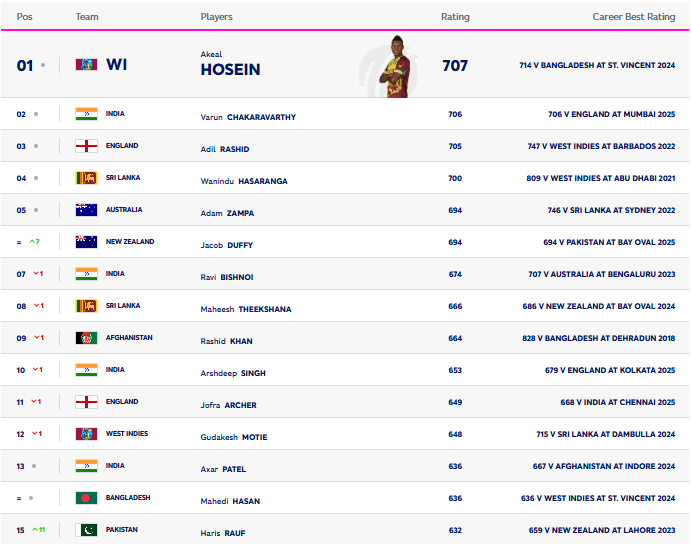This screenshot has height=544, width=691.
Task: Click the Rating column header
Action: tap(455, 17)
